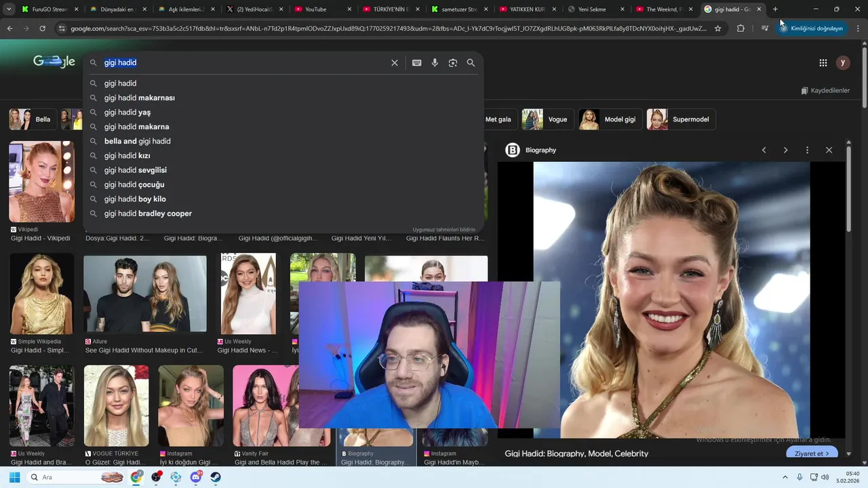Viewport: 868px width, 488px height.
Task: Click the address bar URL field
Action: 388,28
